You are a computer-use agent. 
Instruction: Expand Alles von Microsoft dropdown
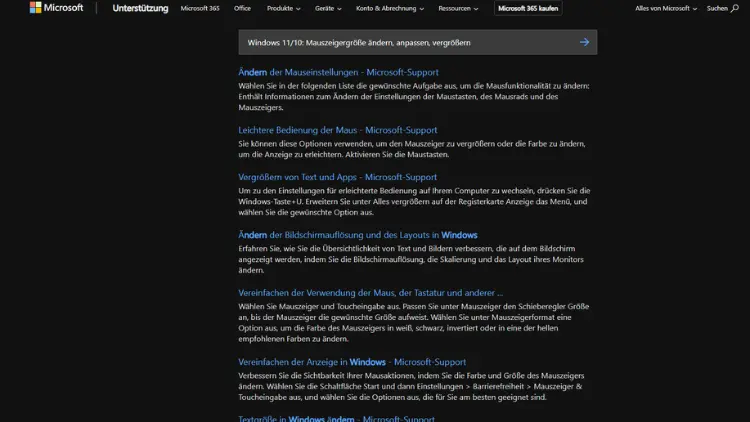(x=666, y=8)
